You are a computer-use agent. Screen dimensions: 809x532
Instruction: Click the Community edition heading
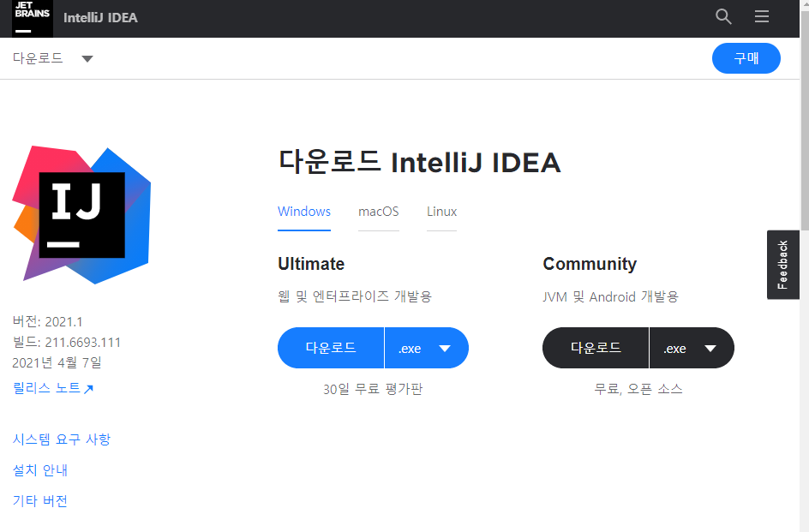click(x=590, y=264)
